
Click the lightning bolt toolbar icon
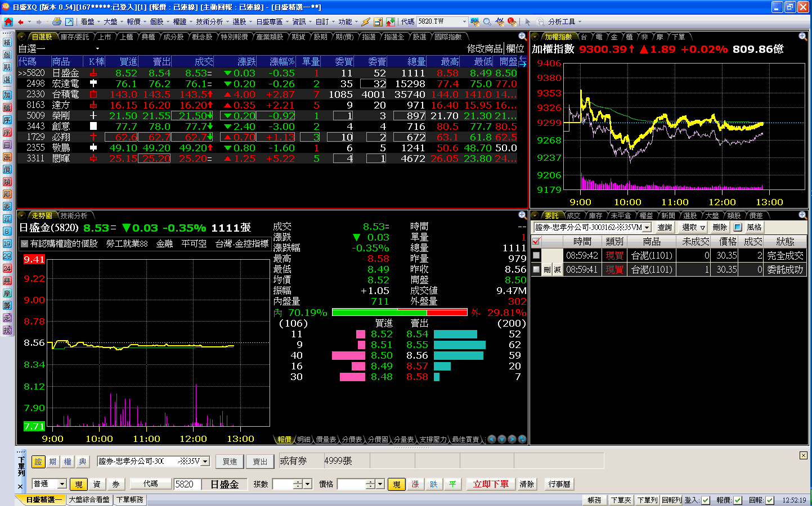366,22
